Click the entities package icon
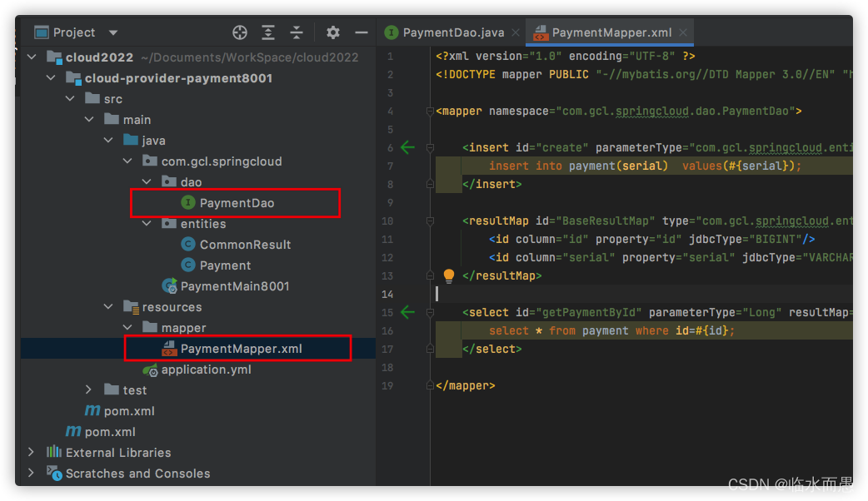868x501 pixels. [x=169, y=223]
